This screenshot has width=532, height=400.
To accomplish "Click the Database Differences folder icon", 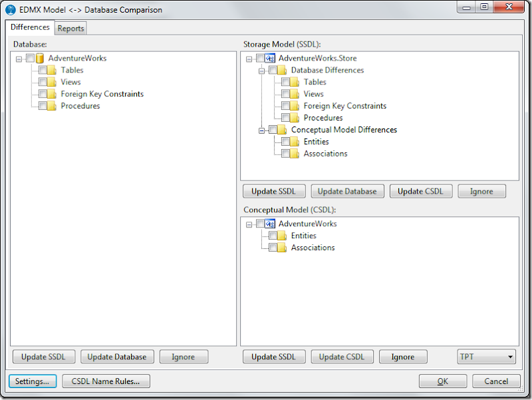I will pos(282,71).
